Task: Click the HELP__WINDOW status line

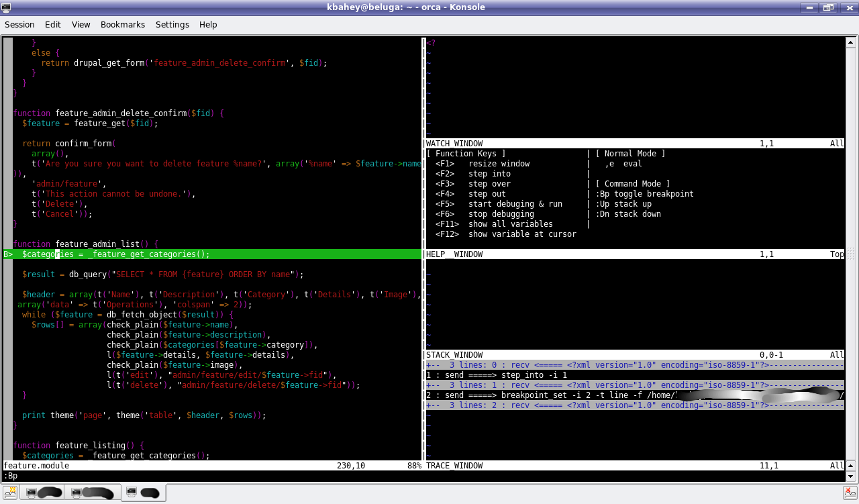Action: pyautogui.click(x=635, y=254)
